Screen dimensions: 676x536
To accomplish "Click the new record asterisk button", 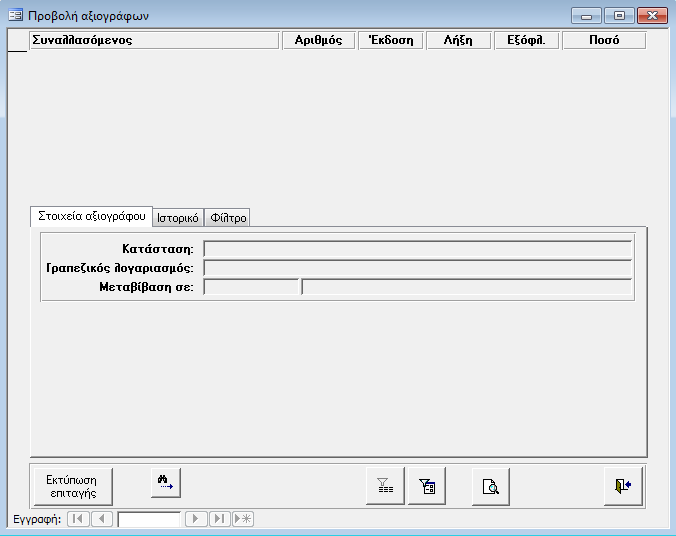I will tap(243, 519).
